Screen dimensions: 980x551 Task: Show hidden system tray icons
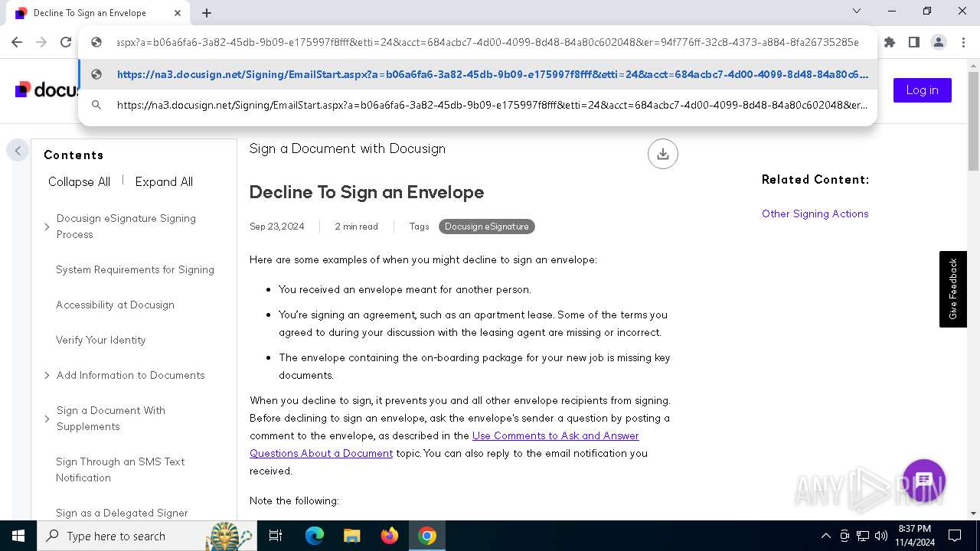point(825,536)
